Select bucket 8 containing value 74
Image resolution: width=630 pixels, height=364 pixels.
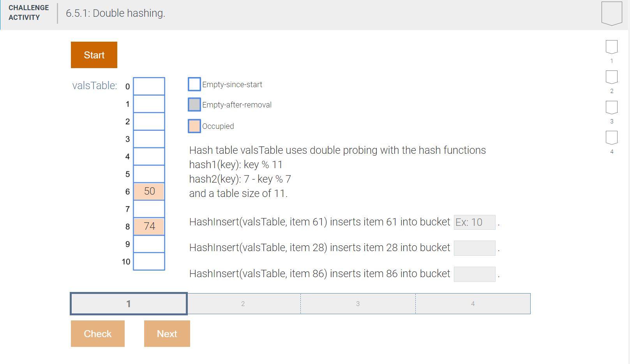click(149, 226)
